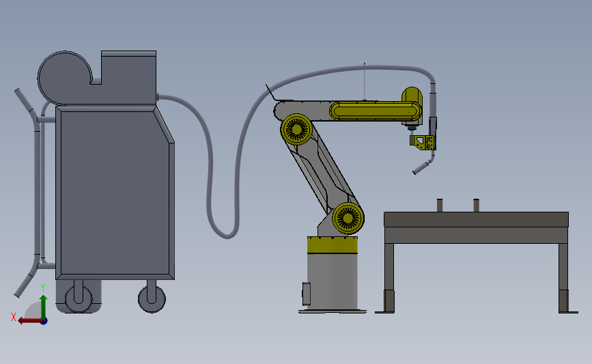Select the welding table top slab
Image resolution: width=592 pixels, height=364 pixels.
(476, 219)
